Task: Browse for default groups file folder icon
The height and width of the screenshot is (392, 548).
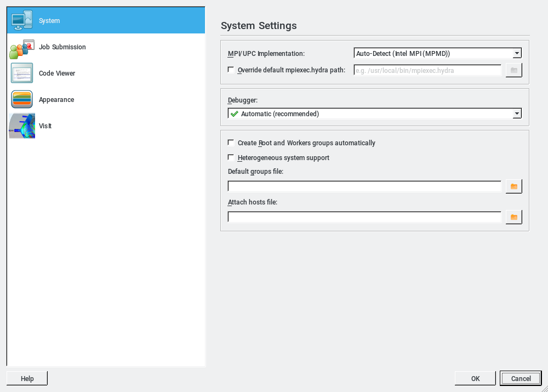Action: (513, 187)
